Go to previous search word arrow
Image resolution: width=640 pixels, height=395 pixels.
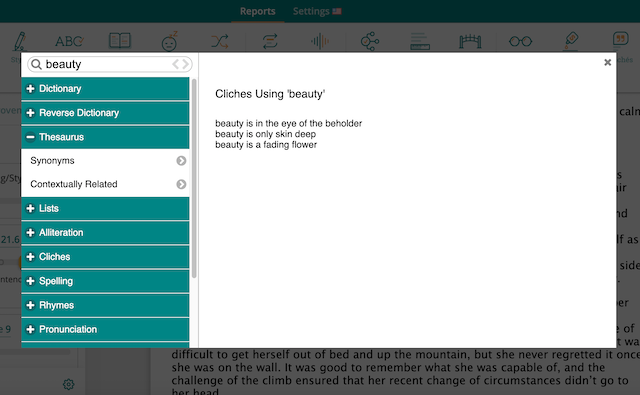[x=176, y=64]
